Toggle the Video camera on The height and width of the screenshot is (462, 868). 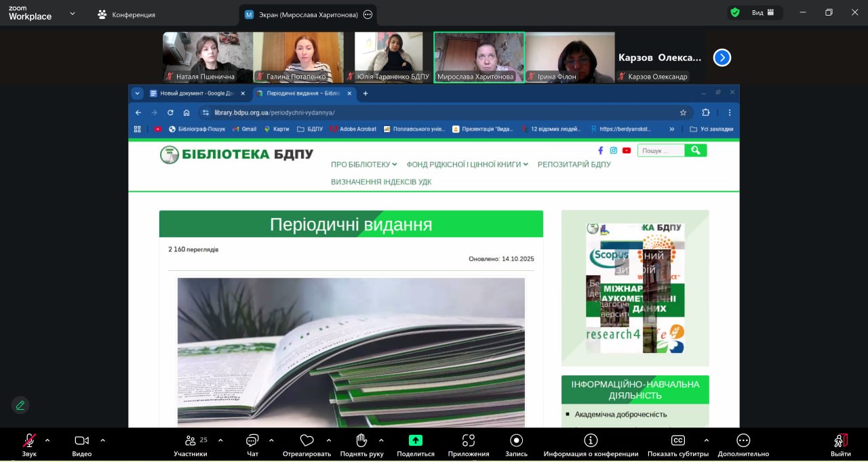pos(81,440)
